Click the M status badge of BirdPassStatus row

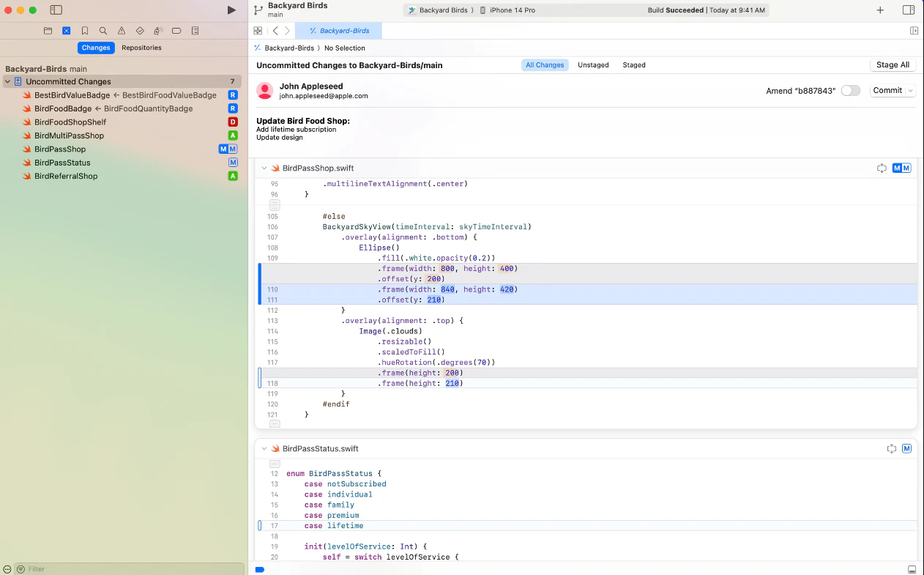tap(233, 163)
